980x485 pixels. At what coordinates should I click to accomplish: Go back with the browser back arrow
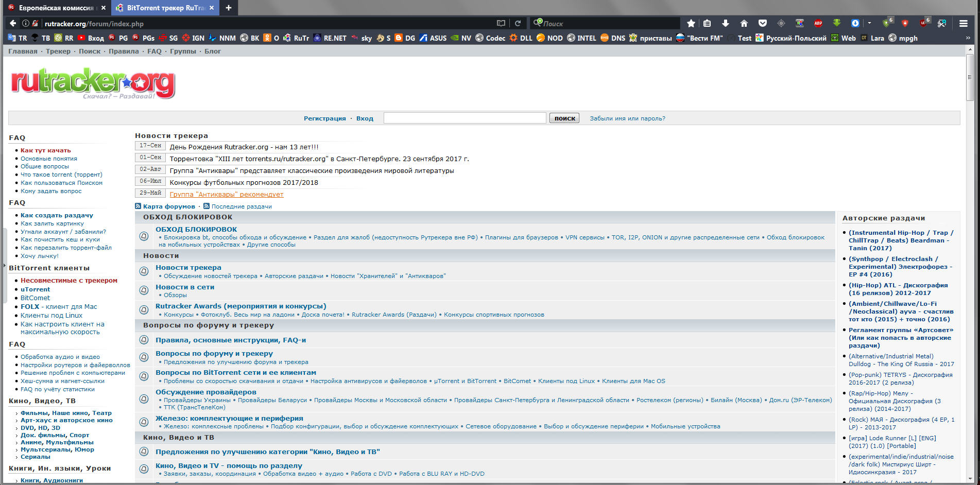coord(13,23)
